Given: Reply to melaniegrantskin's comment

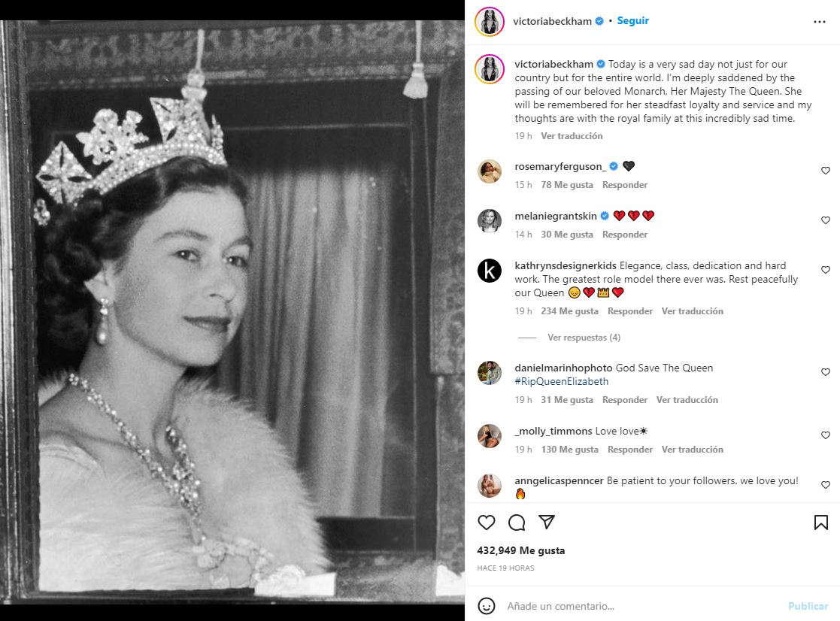Looking at the screenshot, I should [x=624, y=235].
